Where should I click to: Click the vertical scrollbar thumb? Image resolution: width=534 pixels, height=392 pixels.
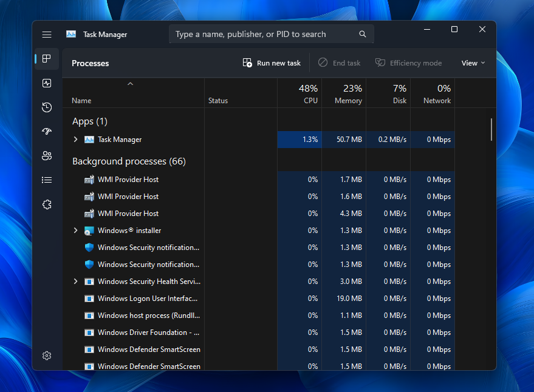tap(491, 129)
